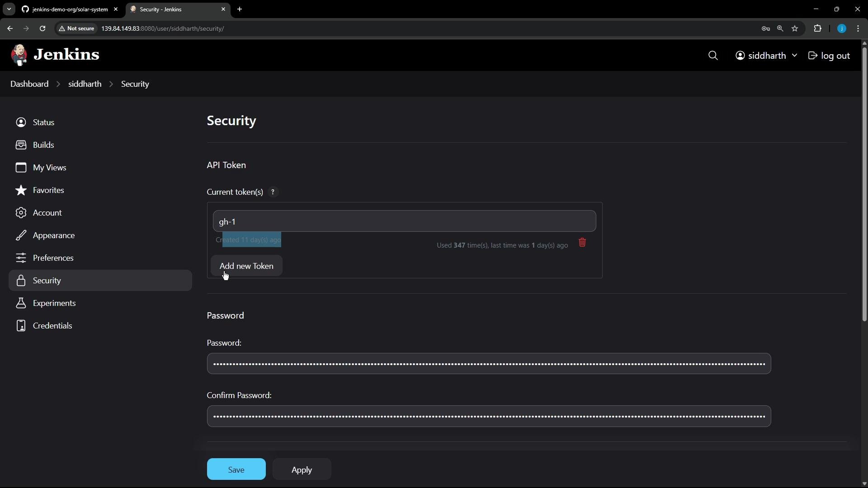Click the Account gear icon
This screenshot has height=488, width=868.
[x=21, y=213]
